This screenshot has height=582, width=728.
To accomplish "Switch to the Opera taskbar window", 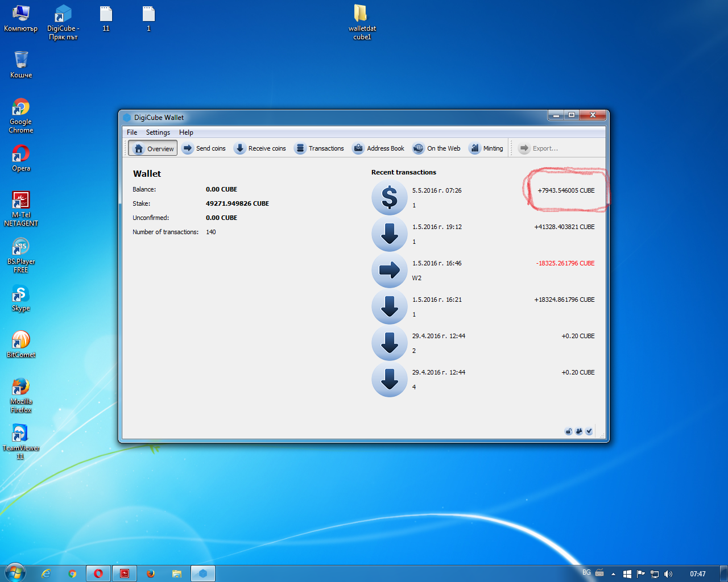I will coord(98,573).
